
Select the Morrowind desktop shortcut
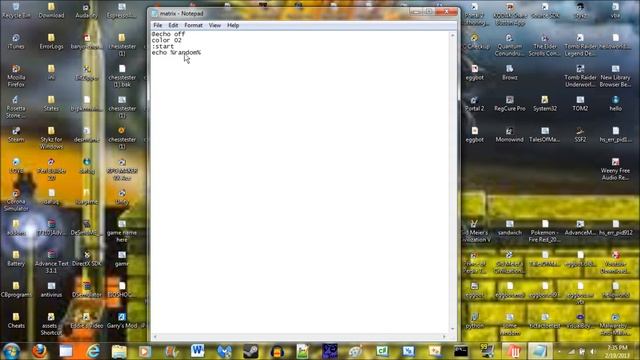point(510,135)
